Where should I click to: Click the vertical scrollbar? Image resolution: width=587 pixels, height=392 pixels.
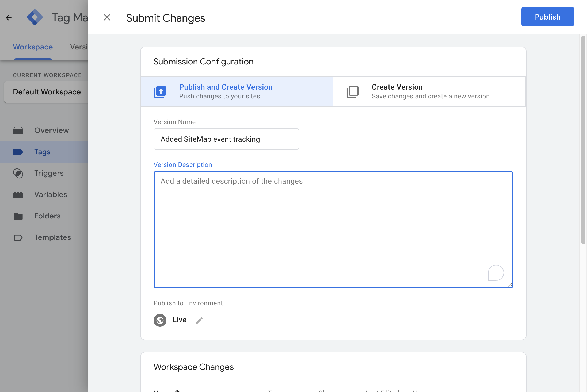click(x=583, y=140)
